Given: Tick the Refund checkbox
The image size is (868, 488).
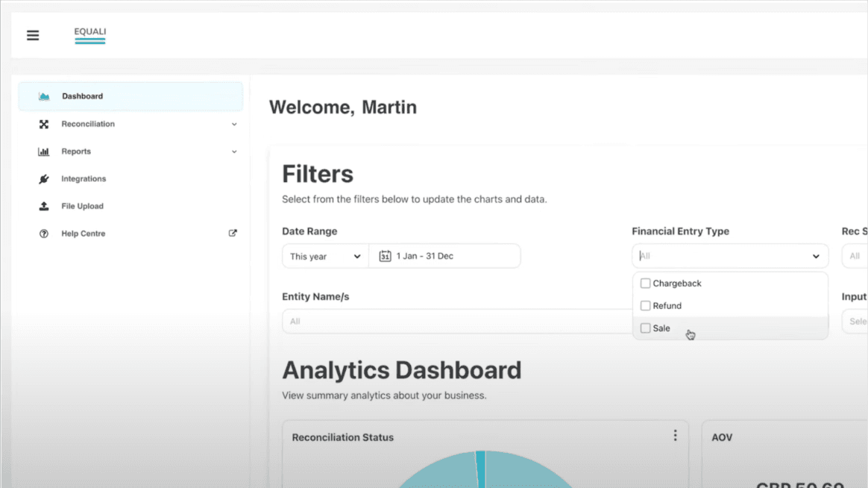Looking at the screenshot, I should (x=645, y=306).
